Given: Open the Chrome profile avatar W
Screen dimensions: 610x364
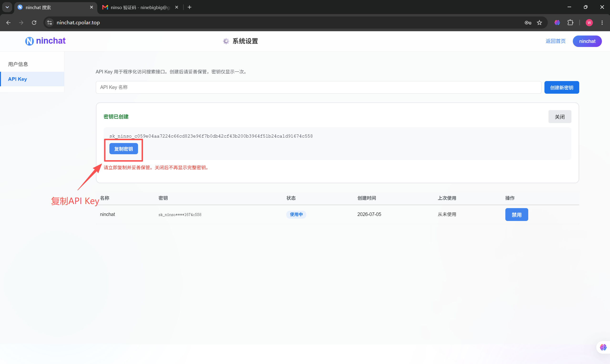Looking at the screenshot, I should pyautogui.click(x=589, y=23).
